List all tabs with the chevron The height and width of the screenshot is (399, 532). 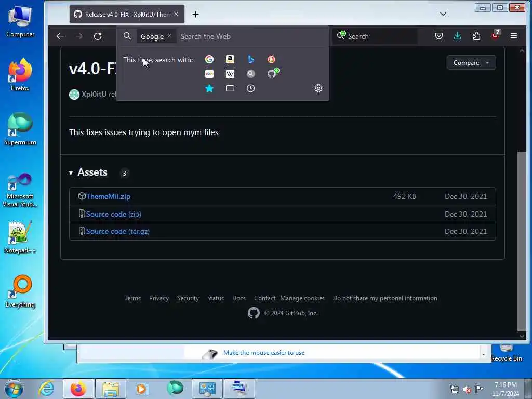tap(443, 14)
